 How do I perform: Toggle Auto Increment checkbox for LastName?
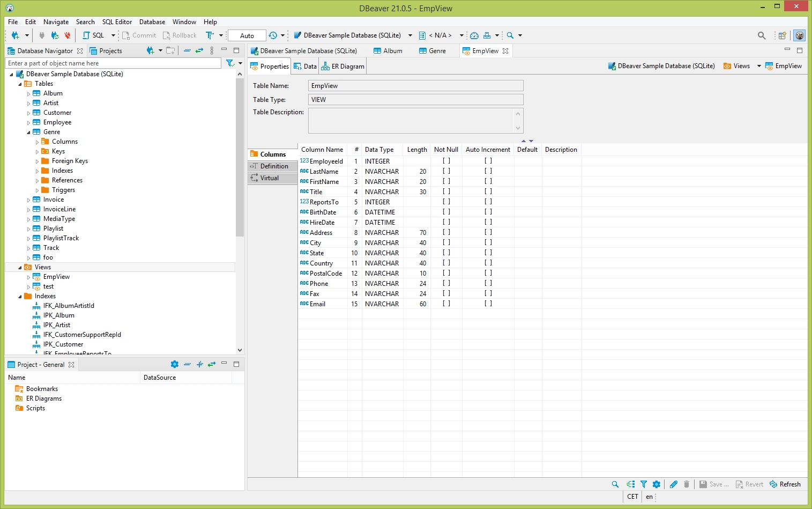click(488, 171)
